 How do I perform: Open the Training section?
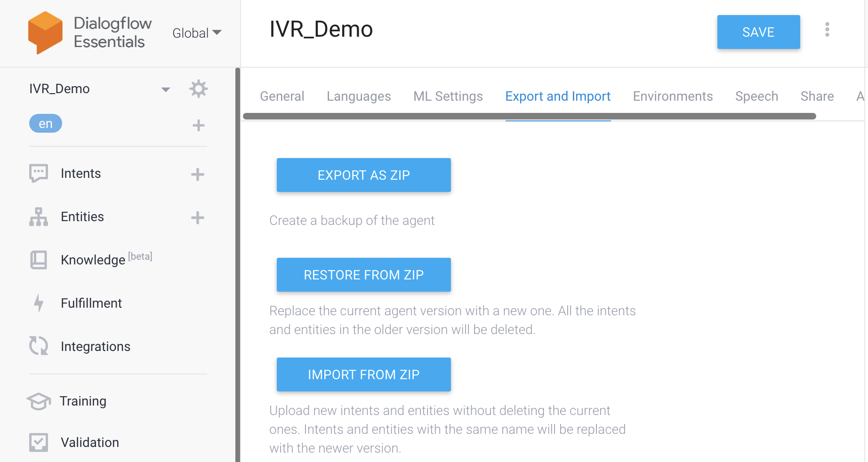coord(83,401)
